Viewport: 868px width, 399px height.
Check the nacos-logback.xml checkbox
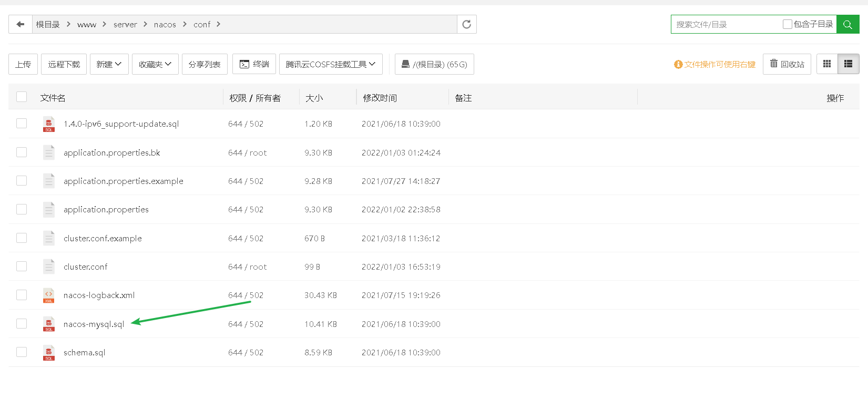[x=22, y=295]
